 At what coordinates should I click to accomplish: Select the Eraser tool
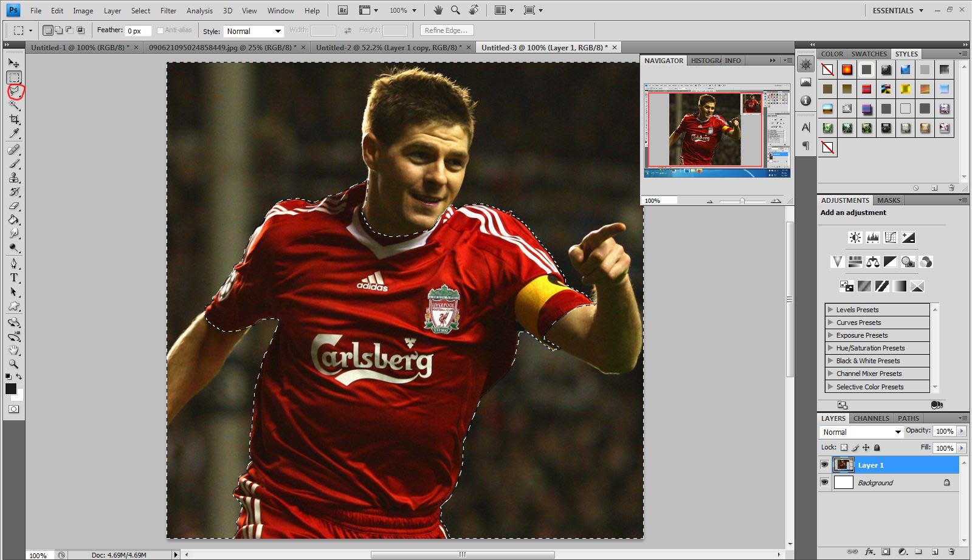pyautogui.click(x=14, y=205)
